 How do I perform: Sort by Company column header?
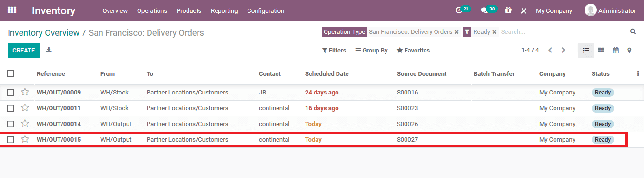pyautogui.click(x=552, y=73)
